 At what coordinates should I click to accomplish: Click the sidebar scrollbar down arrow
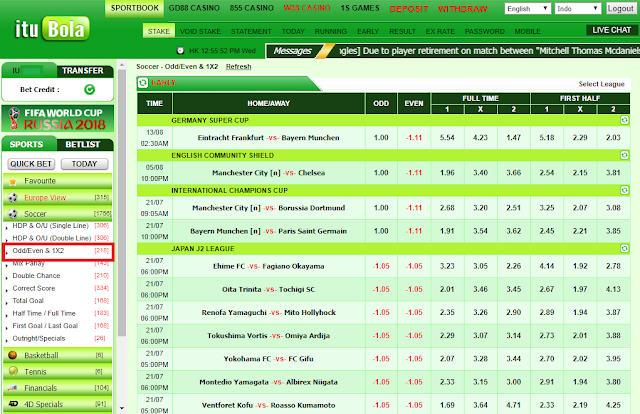[x=122, y=408]
